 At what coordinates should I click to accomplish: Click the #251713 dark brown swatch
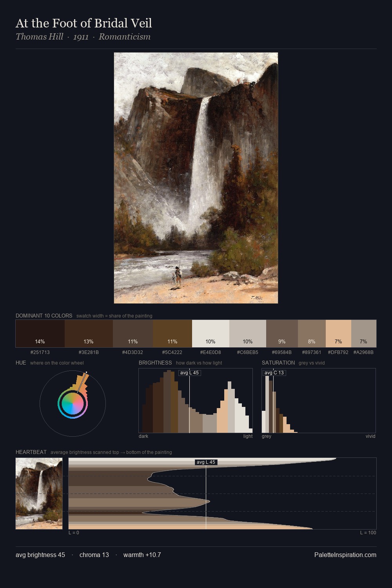40,334
